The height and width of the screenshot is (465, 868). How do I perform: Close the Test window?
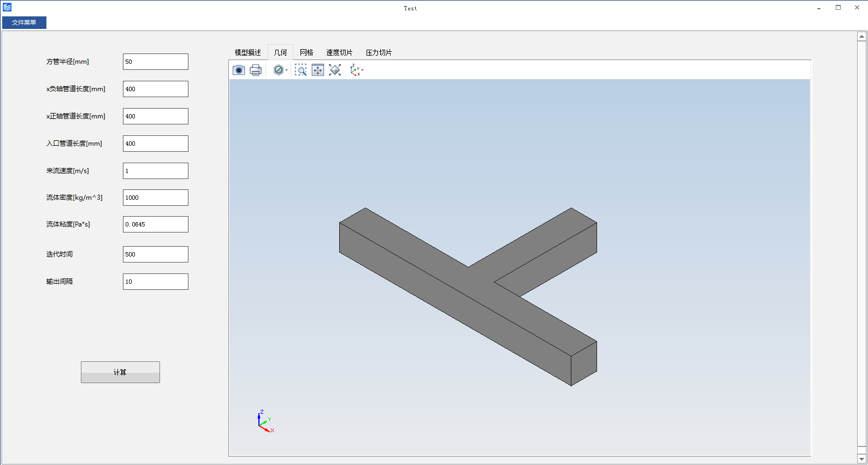pyautogui.click(x=857, y=8)
